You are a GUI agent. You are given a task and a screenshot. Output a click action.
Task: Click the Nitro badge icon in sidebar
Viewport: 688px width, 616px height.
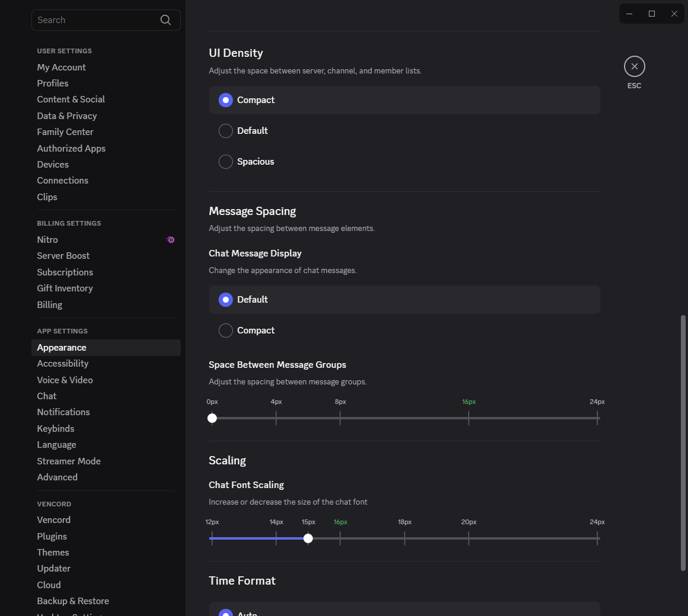(170, 240)
